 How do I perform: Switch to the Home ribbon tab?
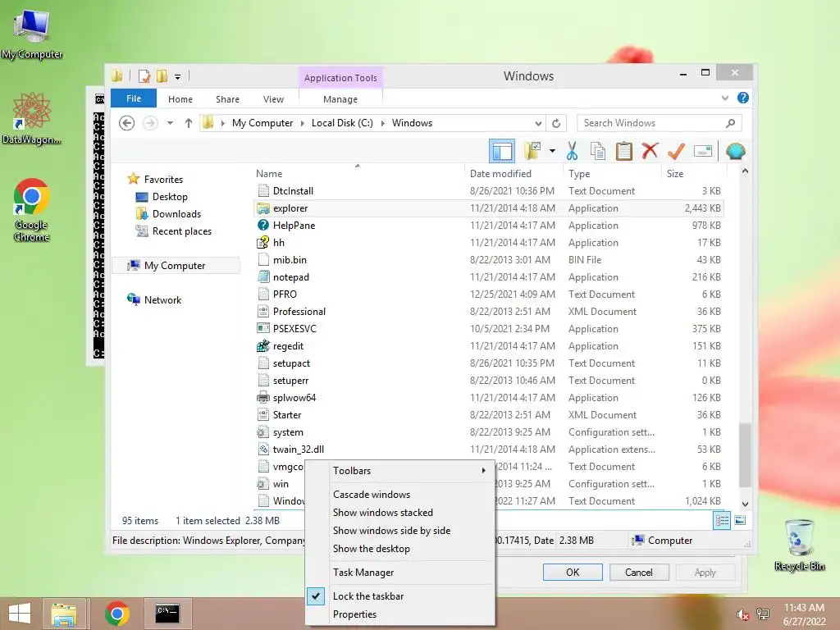[x=180, y=99]
